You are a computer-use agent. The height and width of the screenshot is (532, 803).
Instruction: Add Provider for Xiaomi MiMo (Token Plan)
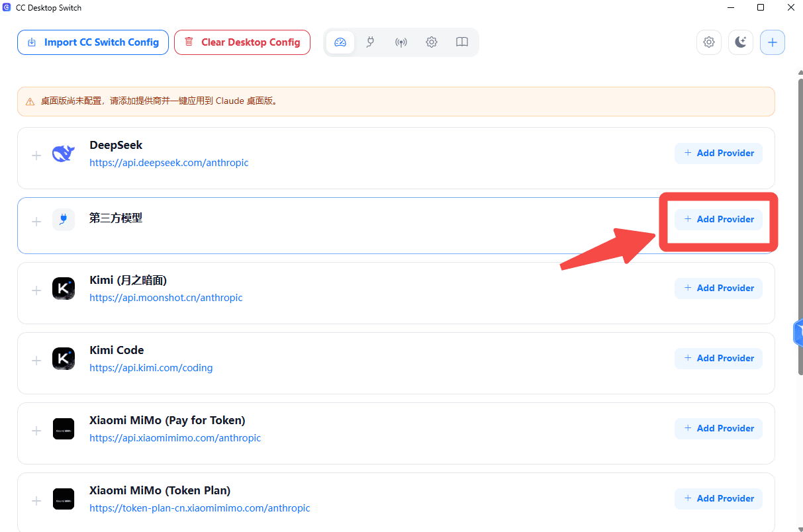click(x=719, y=498)
